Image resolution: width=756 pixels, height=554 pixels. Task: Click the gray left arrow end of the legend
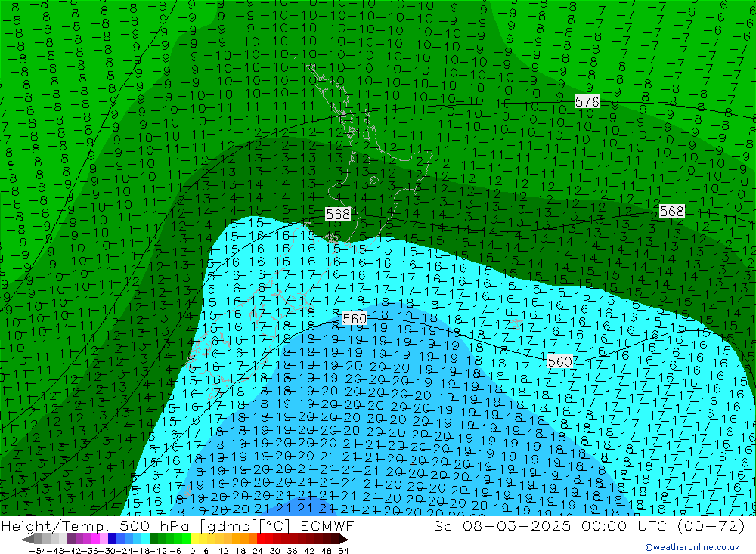click(28, 539)
